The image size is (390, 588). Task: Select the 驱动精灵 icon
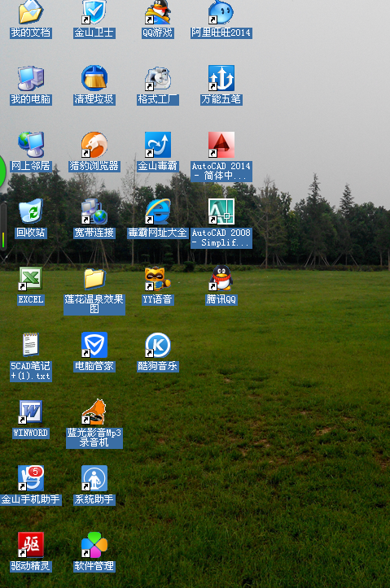[31, 545]
